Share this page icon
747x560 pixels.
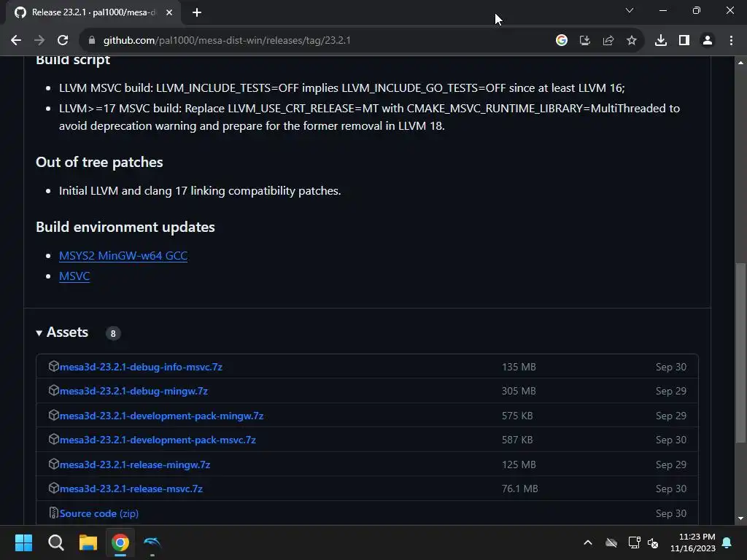click(608, 41)
